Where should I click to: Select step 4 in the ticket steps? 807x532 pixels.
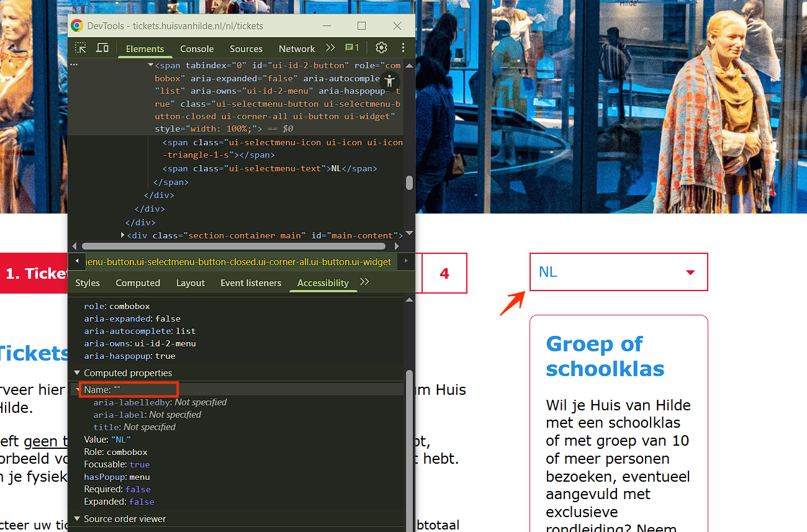pyautogui.click(x=444, y=273)
